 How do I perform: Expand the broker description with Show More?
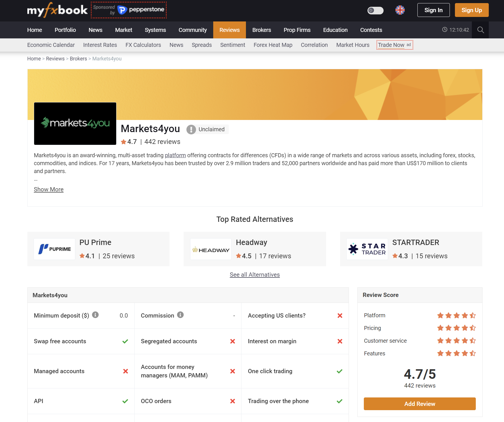pyautogui.click(x=48, y=189)
